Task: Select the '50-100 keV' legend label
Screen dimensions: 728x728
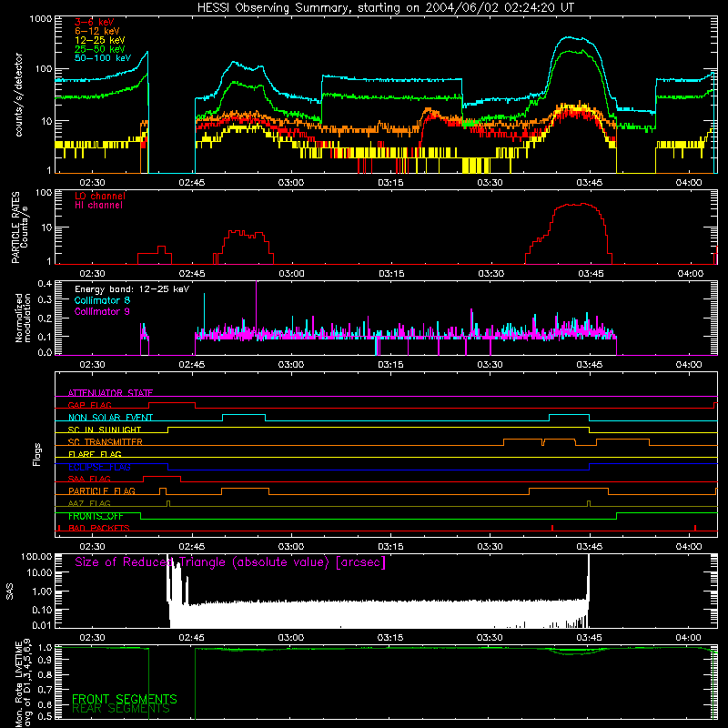Action: 103,58
